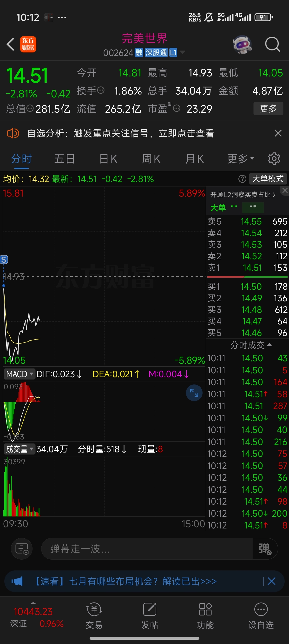Tap the L1 level badge
The width and height of the screenshot is (289, 644).
[x=173, y=53]
